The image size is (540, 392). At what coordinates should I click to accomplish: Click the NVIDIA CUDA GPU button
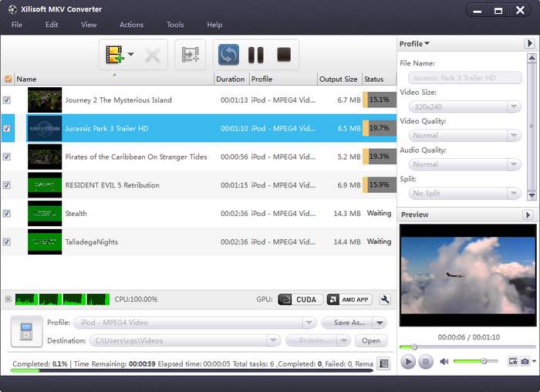coord(298,299)
